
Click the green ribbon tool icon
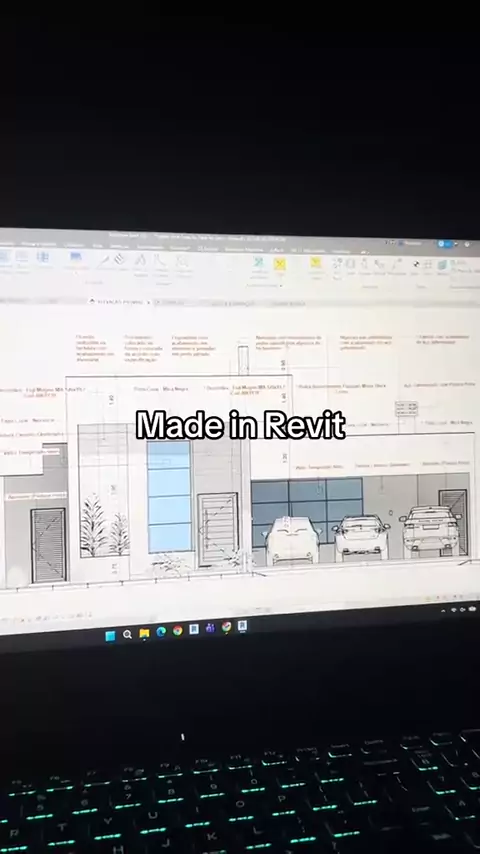(258, 263)
